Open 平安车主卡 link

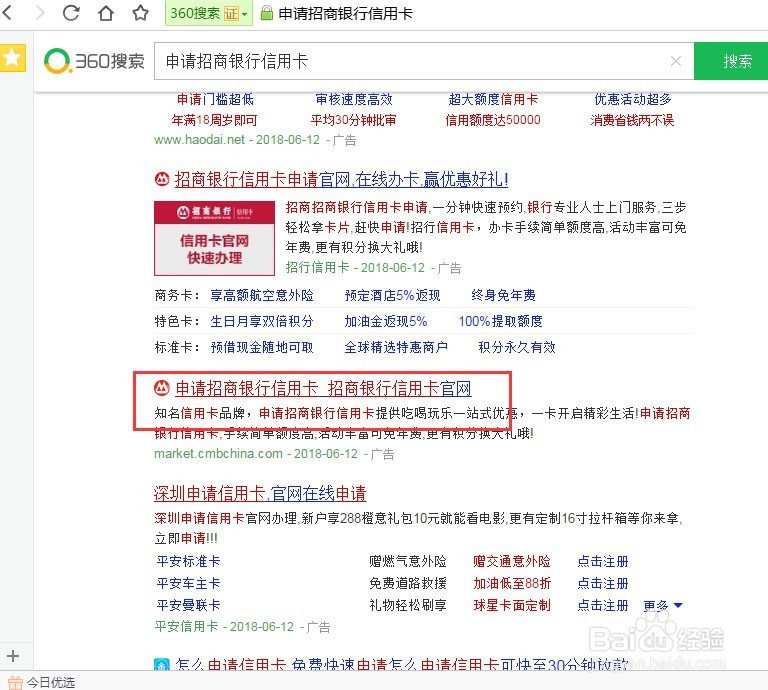pyautogui.click(x=188, y=583)
